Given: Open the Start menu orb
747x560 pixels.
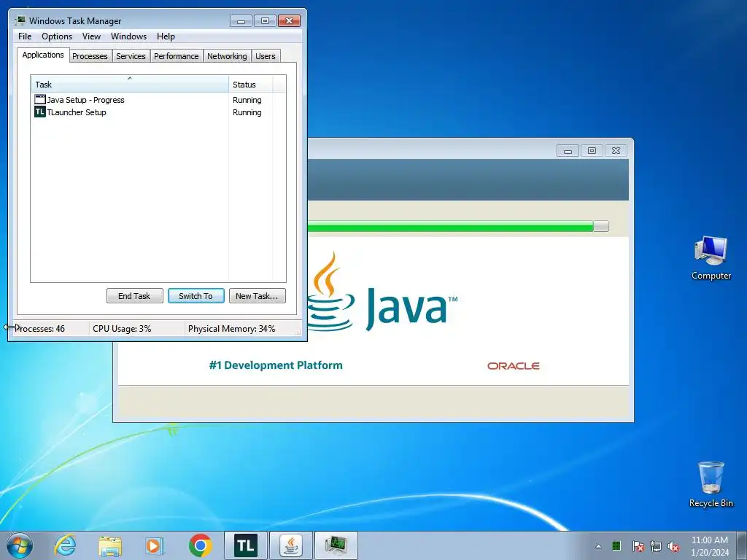Looking at the screenshot, I should (20, 545).
